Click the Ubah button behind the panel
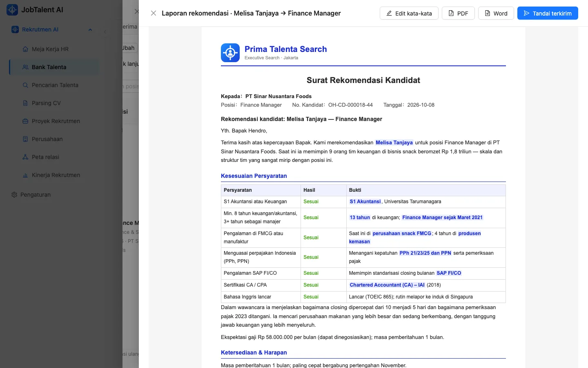588x368 pixels. coord(129,48)
